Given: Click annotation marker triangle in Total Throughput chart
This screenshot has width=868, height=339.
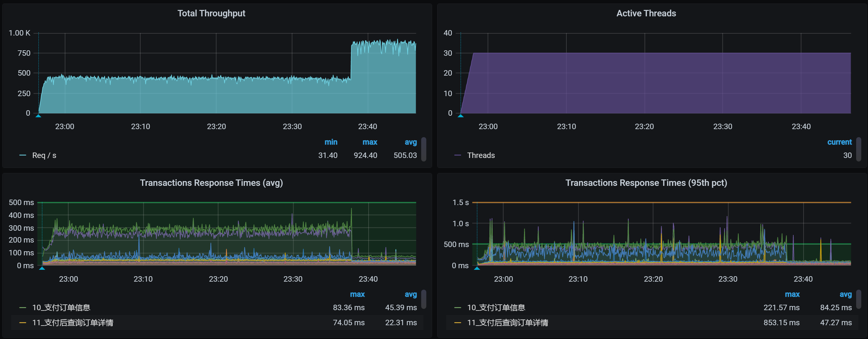Looking at the screenshot, I should pyautogui.click(x=38, y=116).
